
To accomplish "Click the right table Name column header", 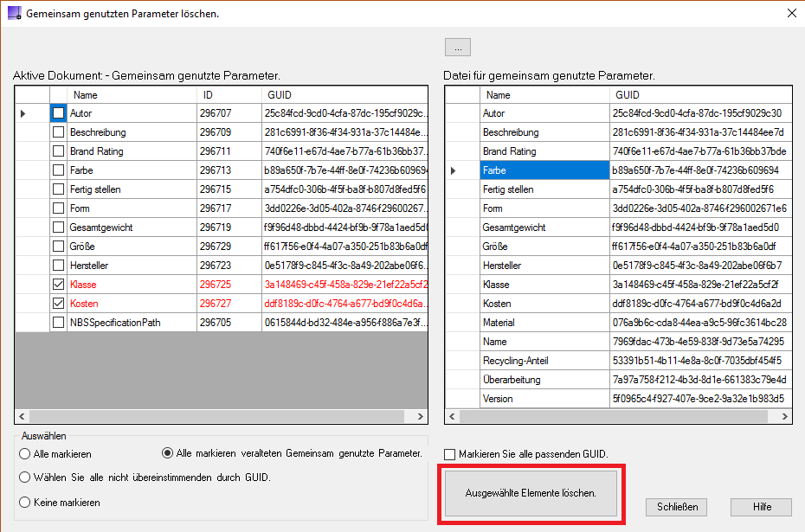I will (x=544, y=95).
